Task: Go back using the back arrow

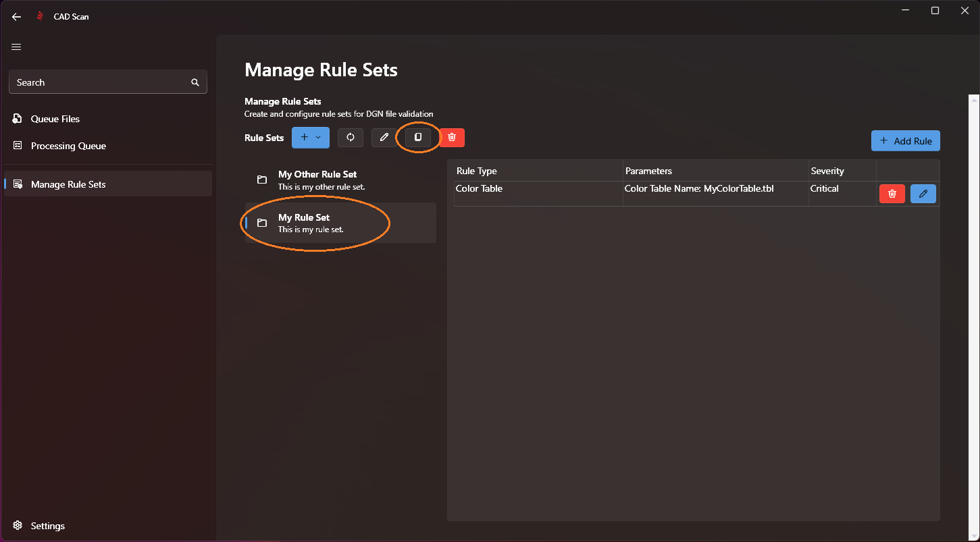Action: [x=16, y=17]
